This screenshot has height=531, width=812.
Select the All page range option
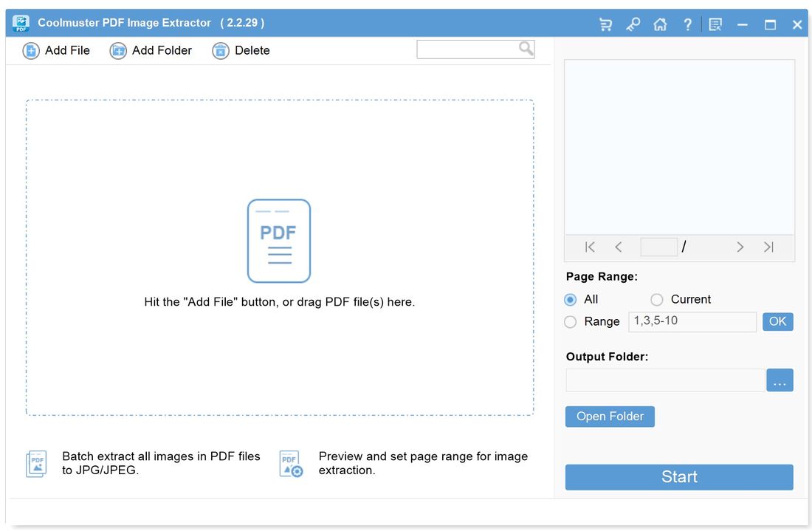coord(570,299)
